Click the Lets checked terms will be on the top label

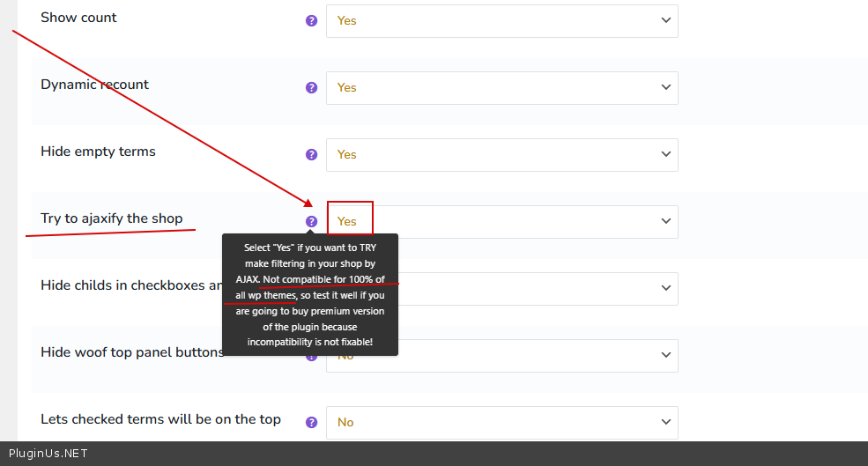tap(160, 419)
